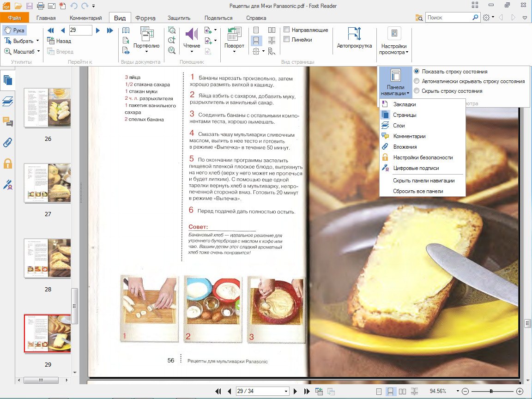Click the Чтение read aloud icon
Image resolution: width=532 pixels, height=399 pixels.
click(192, 35)
